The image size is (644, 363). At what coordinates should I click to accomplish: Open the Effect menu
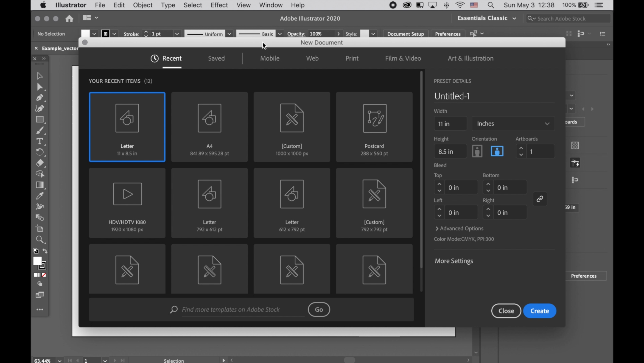[219, 5]
